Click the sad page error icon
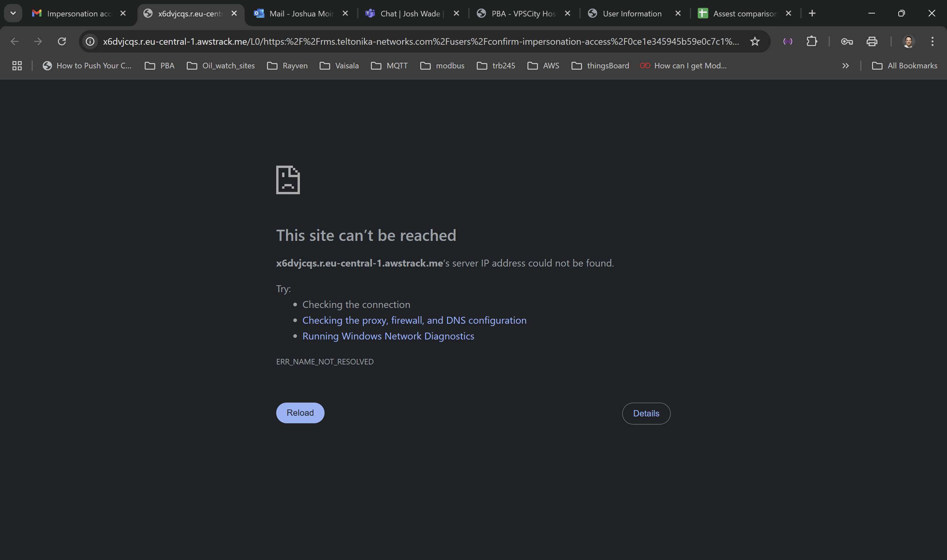947x560 pixels. (x=288, y=180)
